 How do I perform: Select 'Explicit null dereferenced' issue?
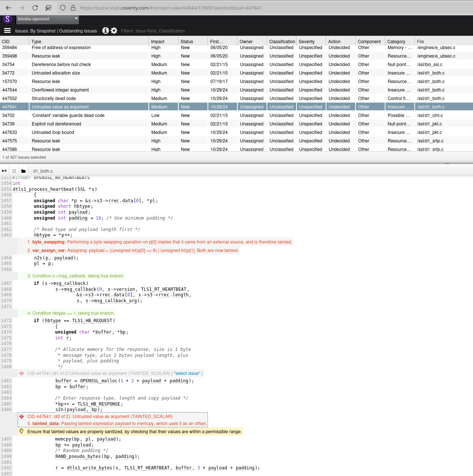[236, 124]
